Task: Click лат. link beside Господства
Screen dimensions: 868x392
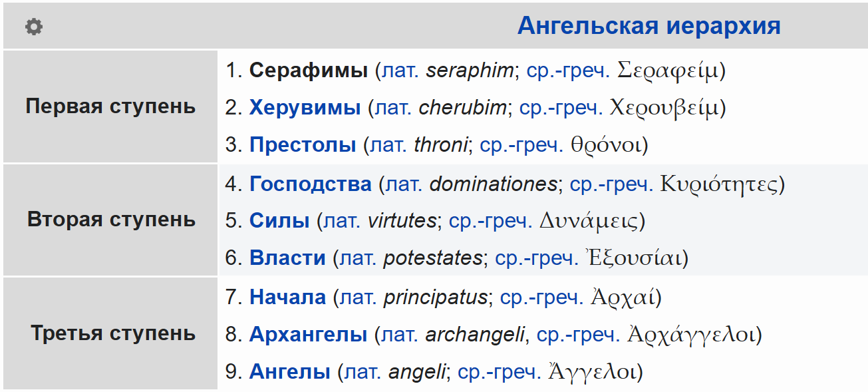Action: [x=404, y=184]
